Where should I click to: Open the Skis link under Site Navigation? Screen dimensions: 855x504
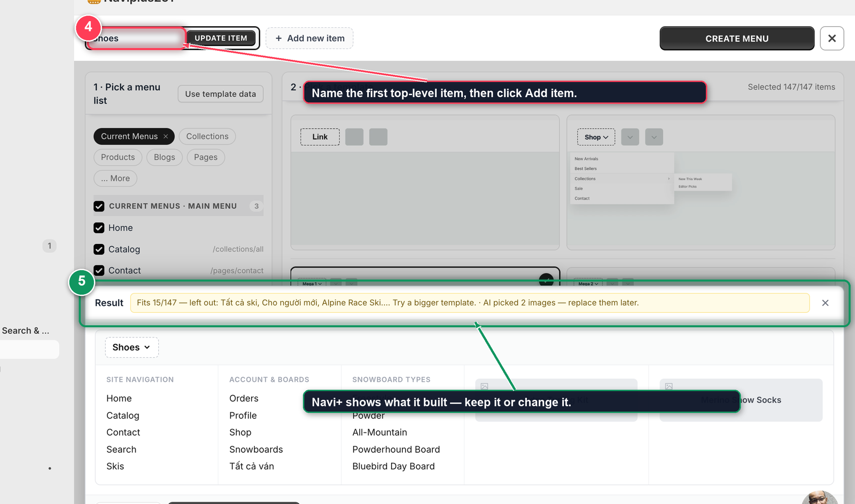coord(115,466)
